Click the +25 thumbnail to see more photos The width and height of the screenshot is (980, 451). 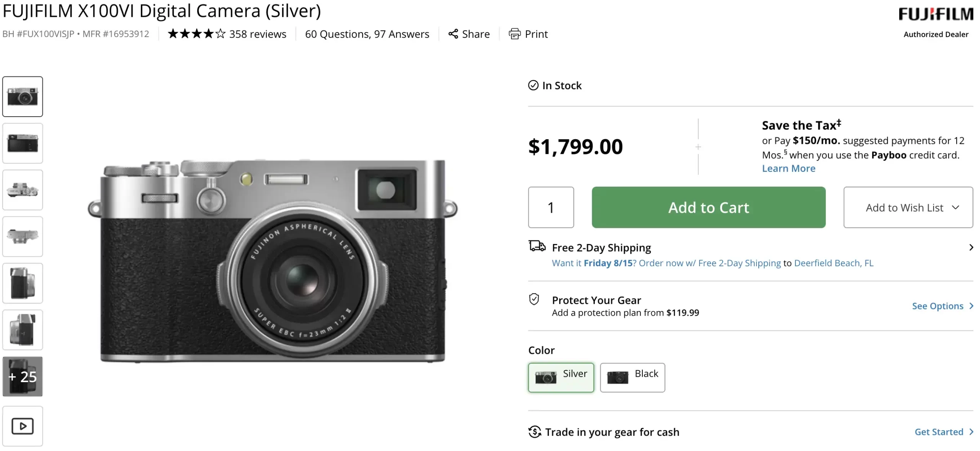click(x=23, y=376)
